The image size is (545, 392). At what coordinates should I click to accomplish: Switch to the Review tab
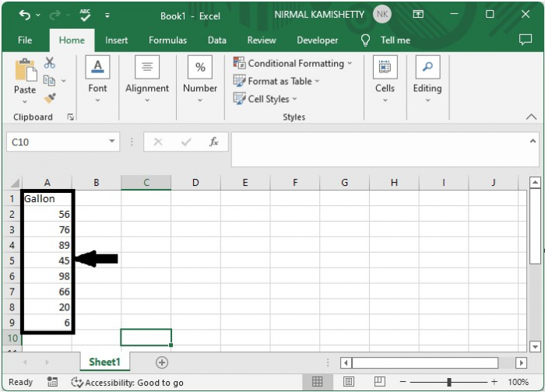point(262,40)
